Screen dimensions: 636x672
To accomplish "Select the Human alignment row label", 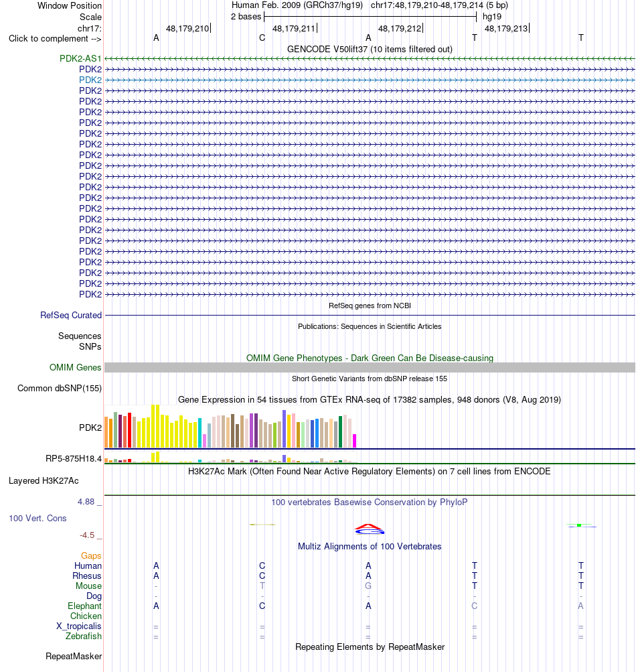I will [88, 565].
